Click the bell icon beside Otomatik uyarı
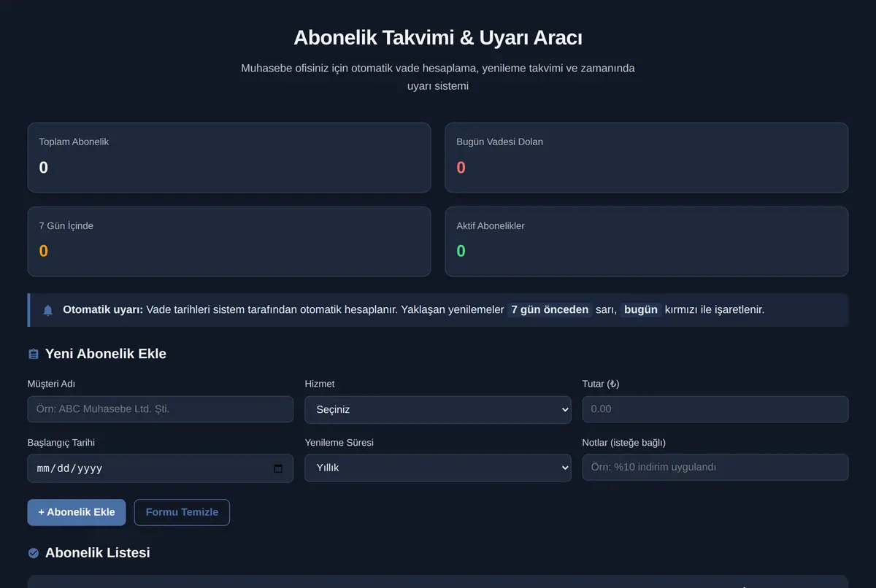 48,310
